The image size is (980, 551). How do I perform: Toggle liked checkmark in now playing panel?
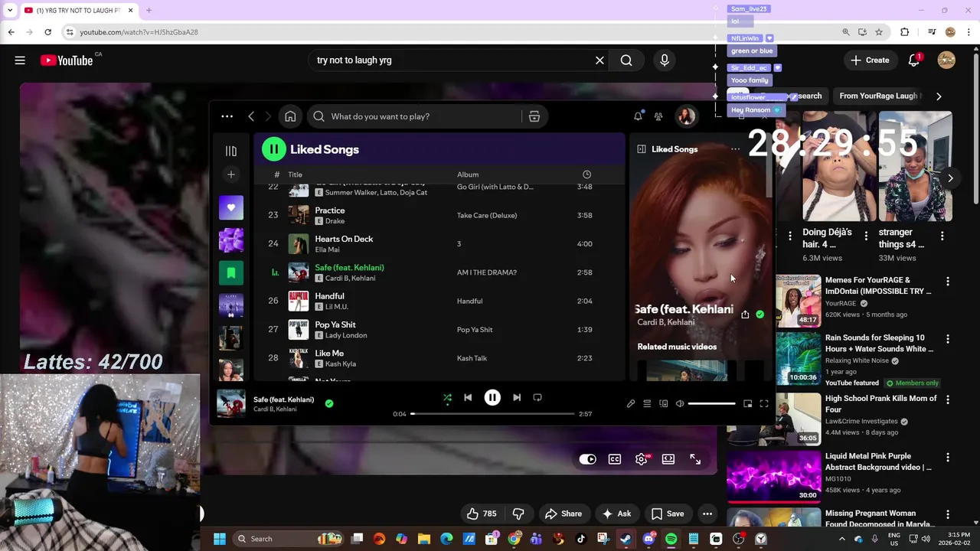759,314
